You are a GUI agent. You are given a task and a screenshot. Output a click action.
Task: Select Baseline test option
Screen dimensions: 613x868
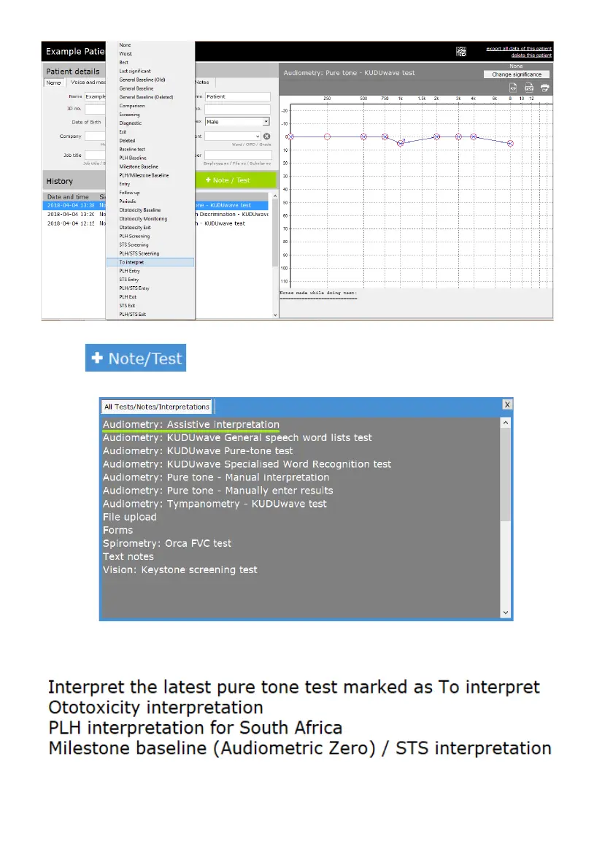click(x=132, y=150)
